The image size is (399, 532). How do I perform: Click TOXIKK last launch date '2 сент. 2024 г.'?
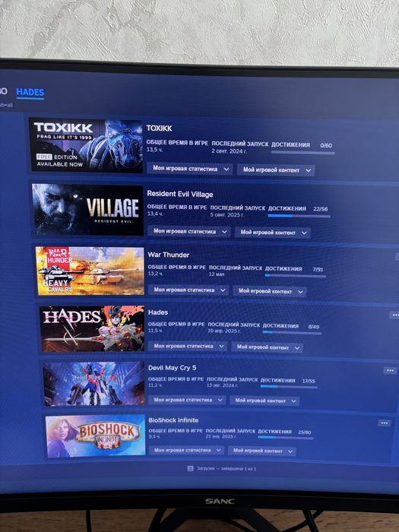(x=229, y=151)
